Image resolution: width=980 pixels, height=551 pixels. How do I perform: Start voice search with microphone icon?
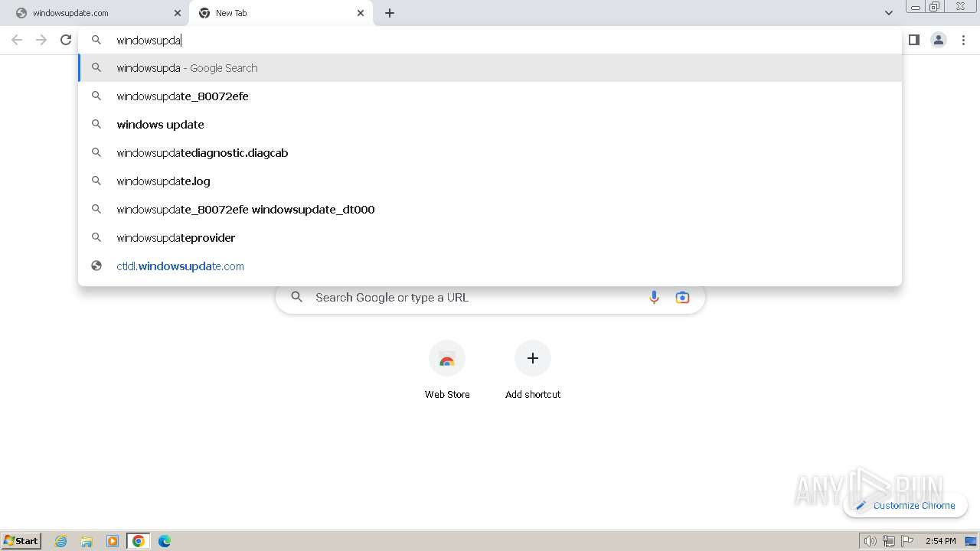(x=654, y=298)
